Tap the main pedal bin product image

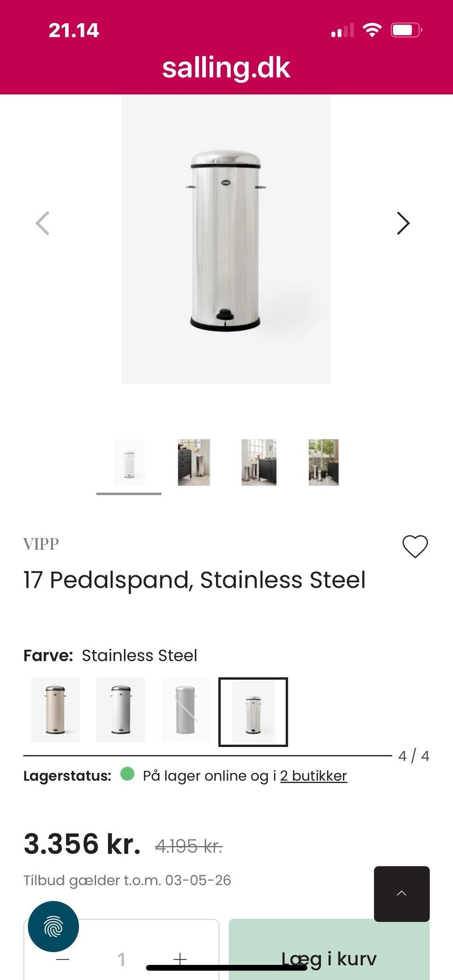226,240
